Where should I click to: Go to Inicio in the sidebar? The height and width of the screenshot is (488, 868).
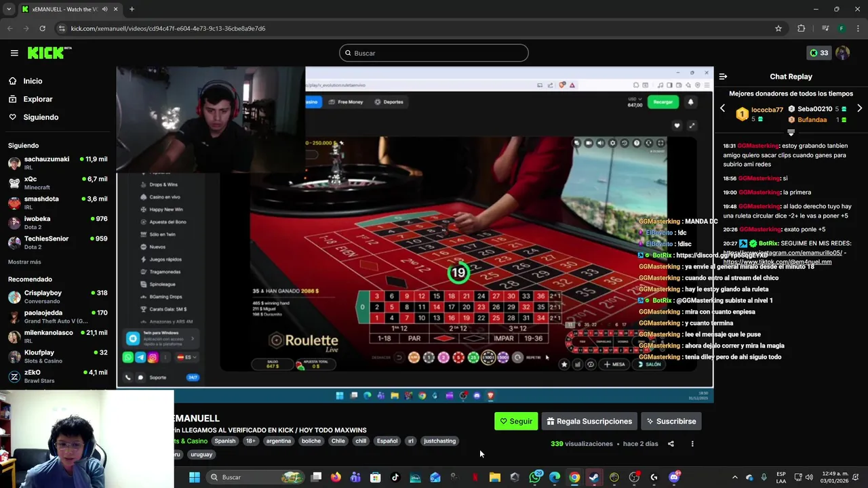(33, 81)
